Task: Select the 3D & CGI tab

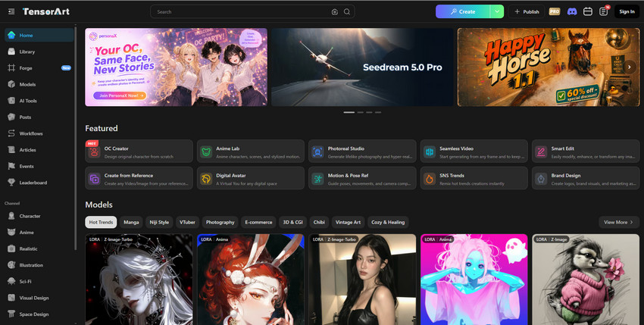Action: click(293, 222)
